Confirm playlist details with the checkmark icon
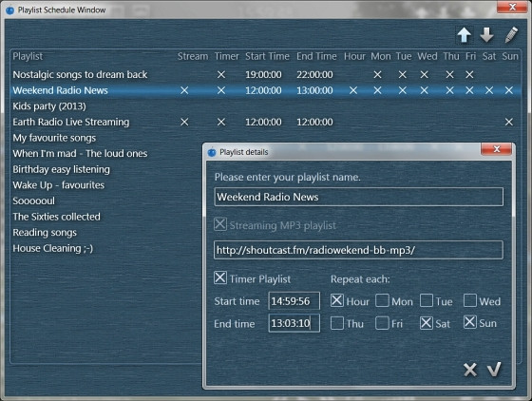 (494, 369)
